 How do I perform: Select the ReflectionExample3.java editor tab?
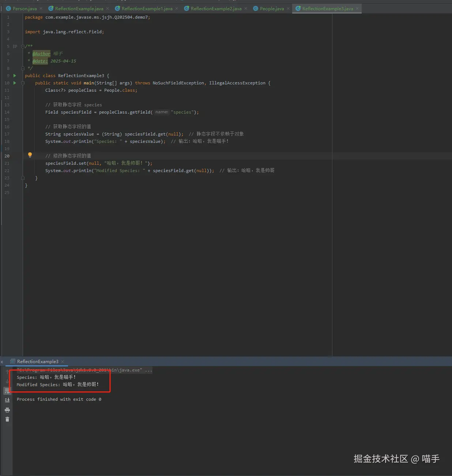click(x=328, y=8)
